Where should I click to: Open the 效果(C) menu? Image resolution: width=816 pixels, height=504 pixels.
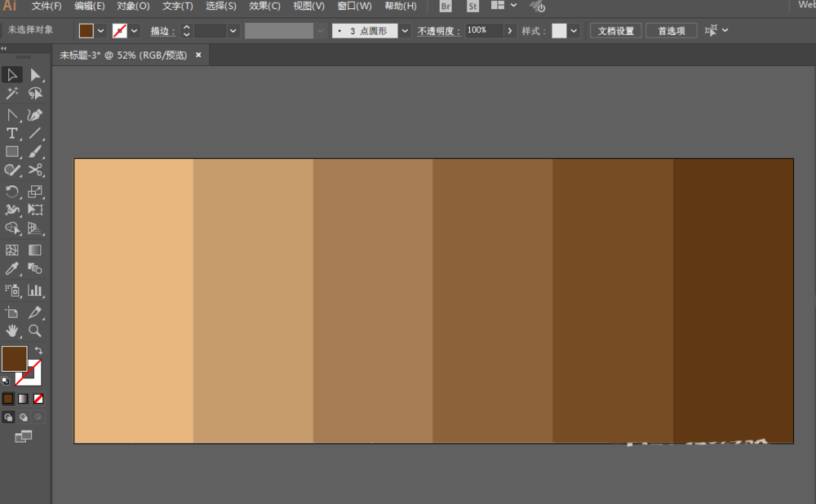pyautogui.click(x=264, y=7)
